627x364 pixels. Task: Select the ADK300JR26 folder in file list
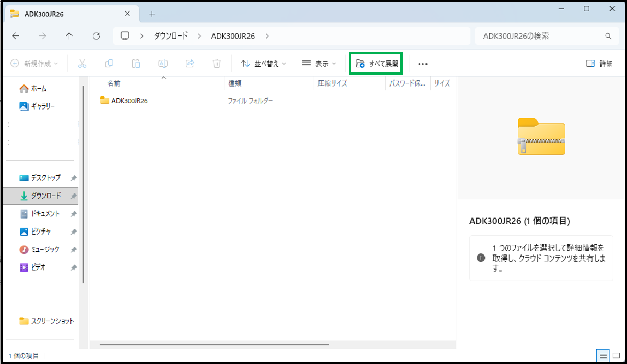(x=129, y=101)
